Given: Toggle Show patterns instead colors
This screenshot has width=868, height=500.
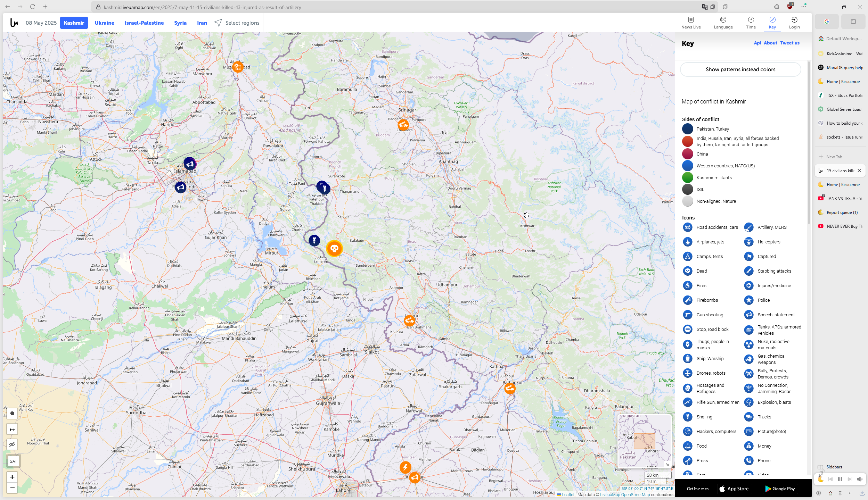Looking at the screenshot, I should [740, 69].
